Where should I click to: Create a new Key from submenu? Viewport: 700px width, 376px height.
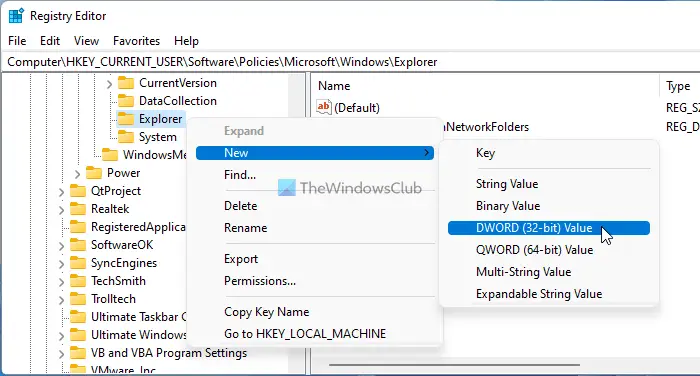click(x=485, y=153)
